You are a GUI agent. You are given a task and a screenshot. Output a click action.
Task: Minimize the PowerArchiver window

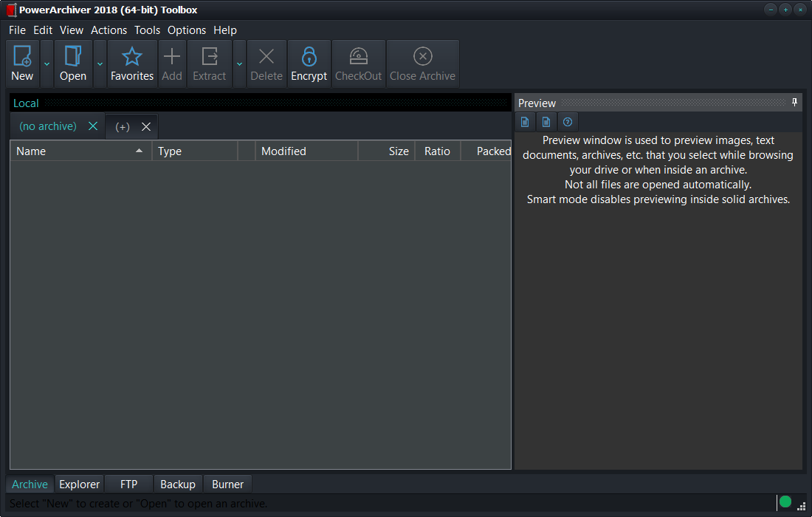click(x=771, y=10)
